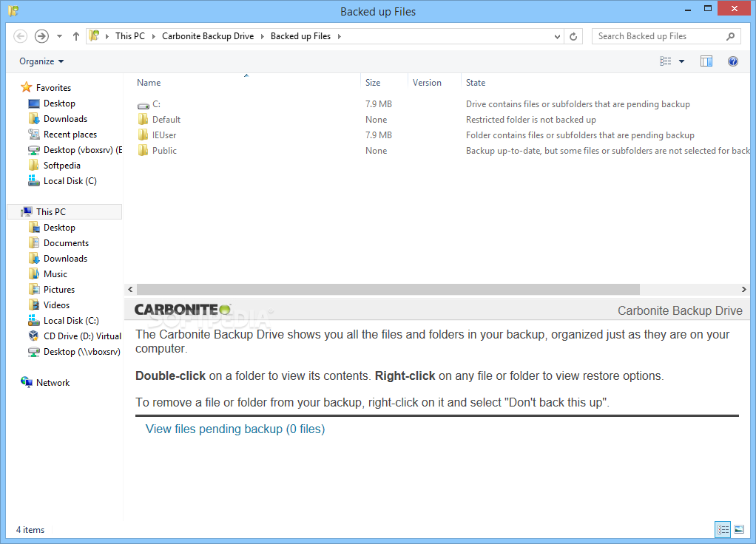Image resolution: width=756 pixels, height=544 pixels.
Task: Click 'View files pending backup (0 files)' link
Action: (235, 429)
